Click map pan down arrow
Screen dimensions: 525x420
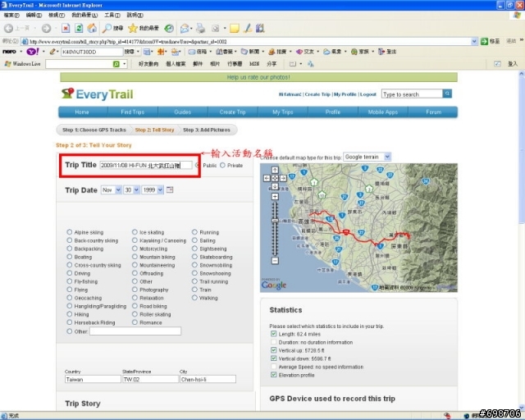[x=275, y=186]
